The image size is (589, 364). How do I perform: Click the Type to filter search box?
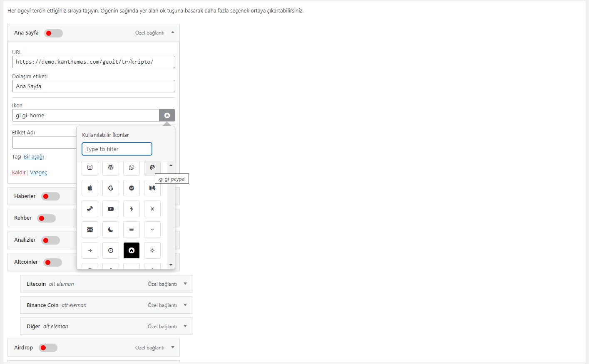pos(117,149)
